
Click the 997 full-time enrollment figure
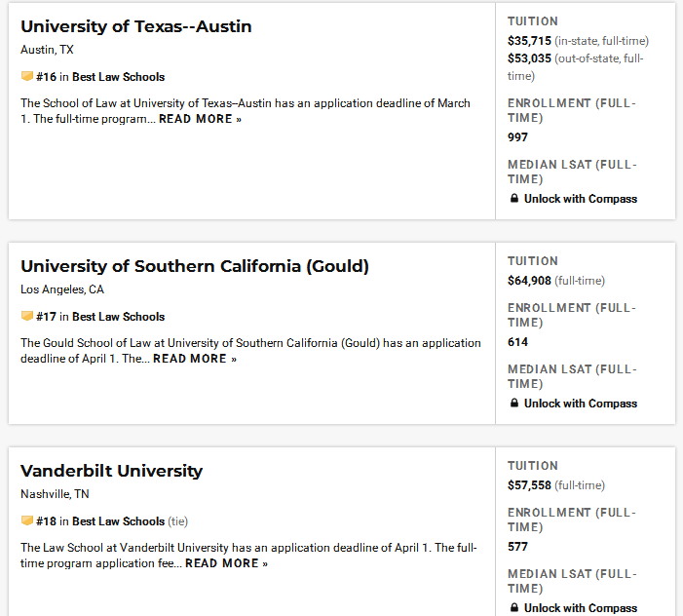point(517,137)
